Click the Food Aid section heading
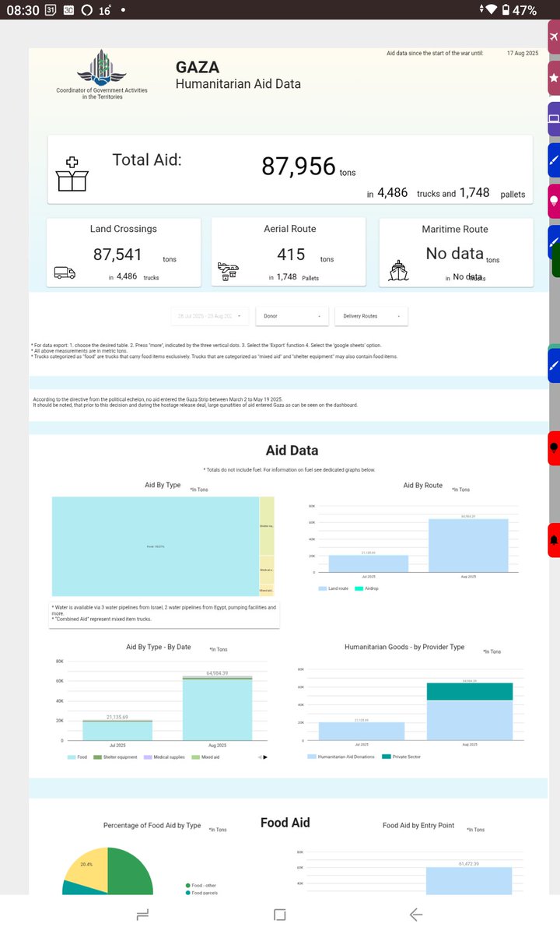This screenshot has height=934, width=560. [x=285, y=823]
